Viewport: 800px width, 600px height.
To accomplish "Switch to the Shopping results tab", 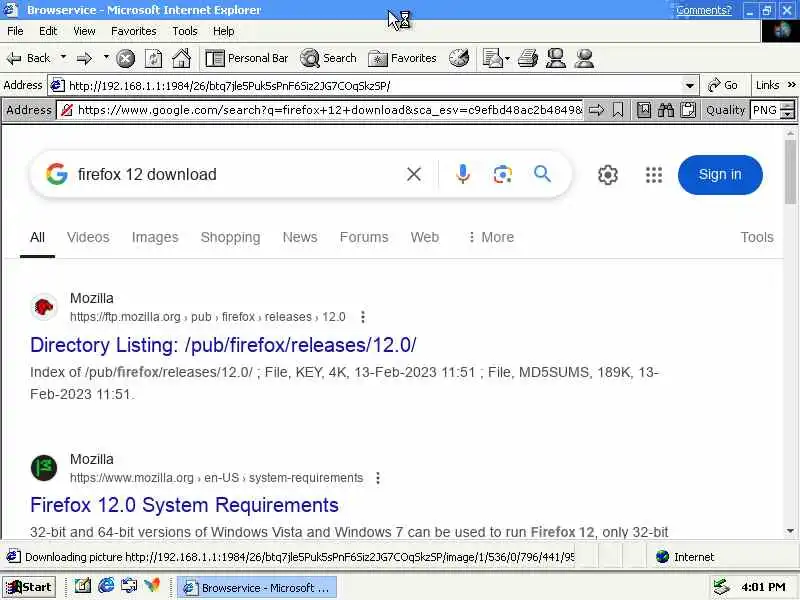I will click(x=230, y=237).
